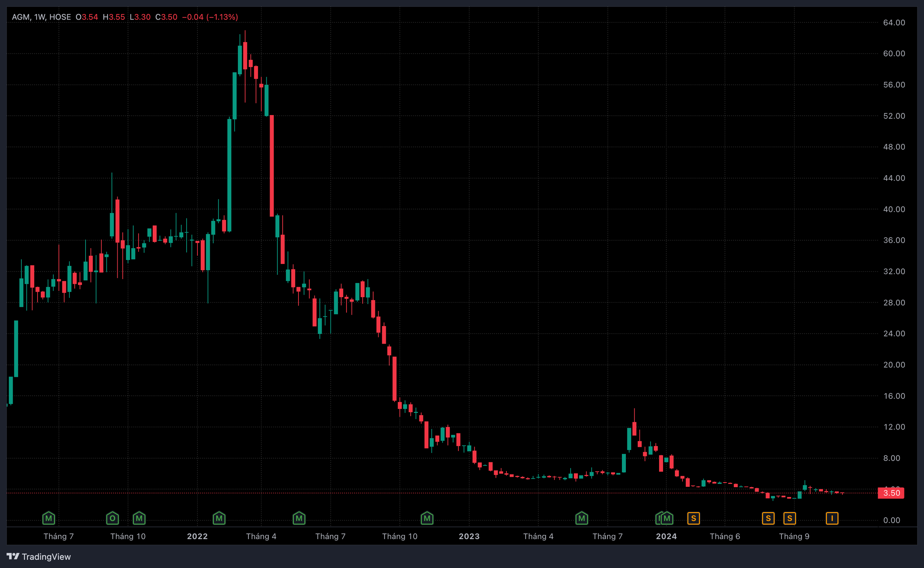Click the 12.00 price axis label
The image size is (924, 568).
pyautogui.click(x=894, y=427)
